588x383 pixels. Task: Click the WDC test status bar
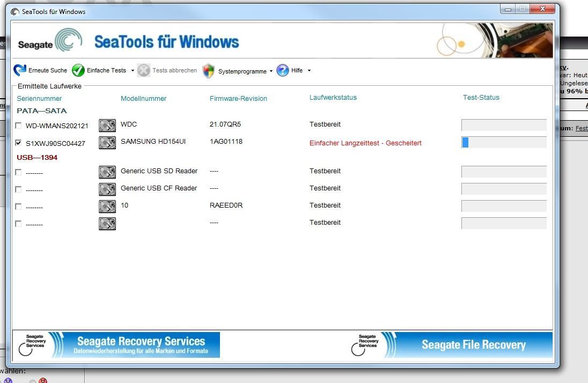point(504,126)
